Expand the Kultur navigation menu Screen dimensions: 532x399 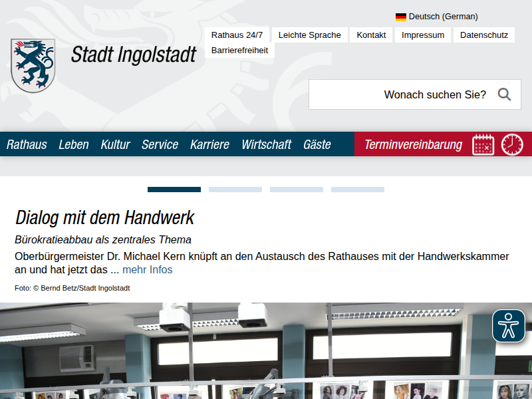click(115, 144)
